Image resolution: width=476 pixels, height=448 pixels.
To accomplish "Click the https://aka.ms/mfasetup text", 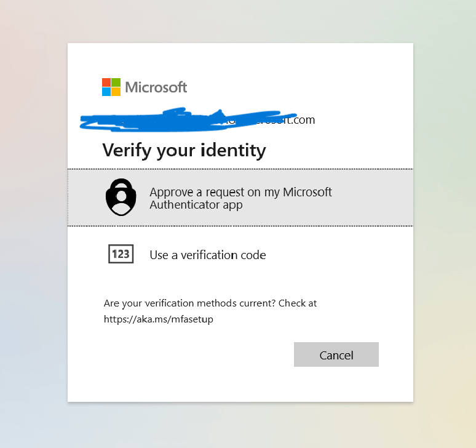I will click(159, 319).
